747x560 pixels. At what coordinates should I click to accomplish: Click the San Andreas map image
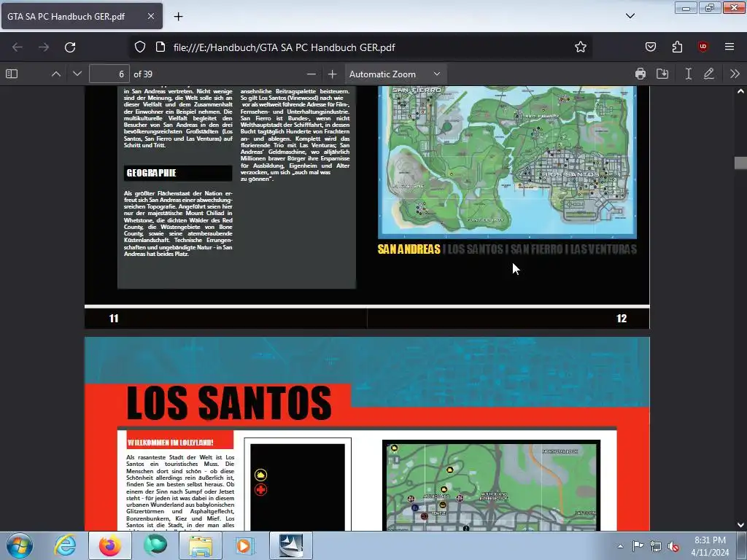tap(507, 162)
